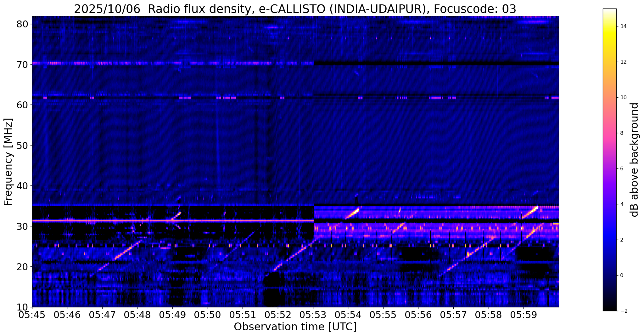Choose the 05:59 time tick label
644x336 pixels.
coord(524,315)
